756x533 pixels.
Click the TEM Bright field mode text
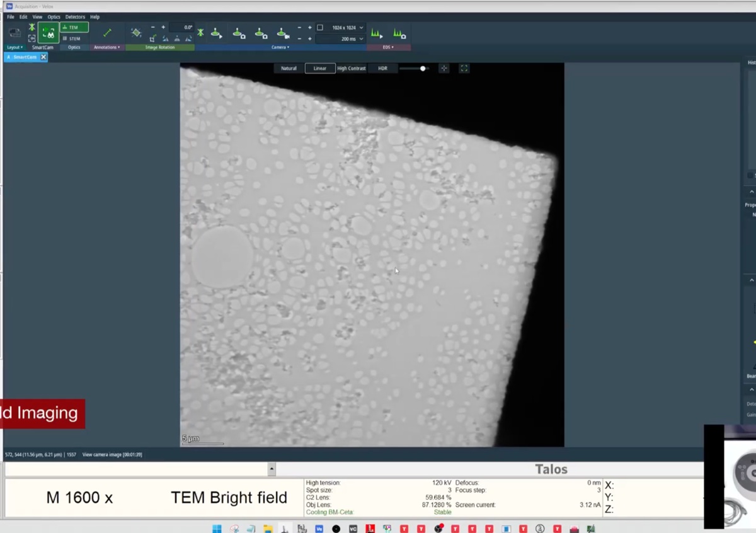point(229,498)
